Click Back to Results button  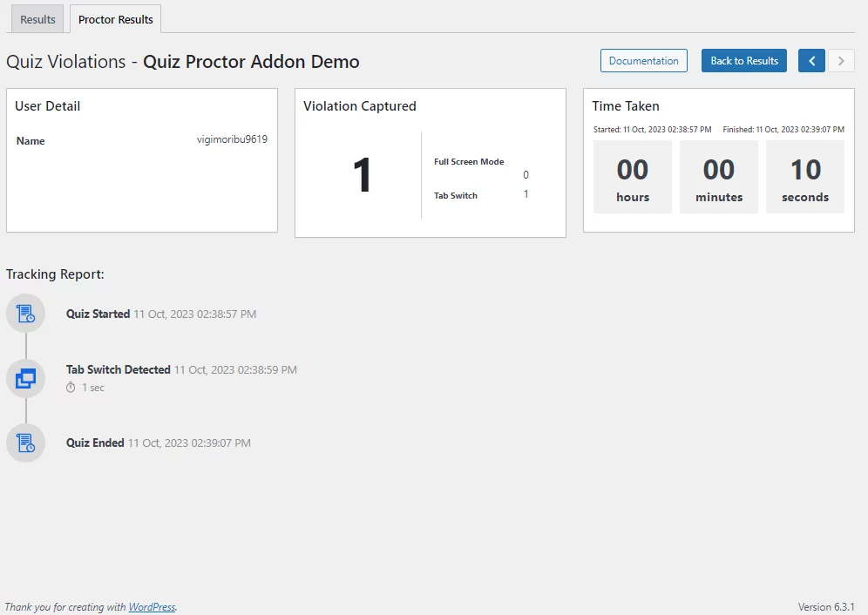pyautogui.click(x=744, y=61)
